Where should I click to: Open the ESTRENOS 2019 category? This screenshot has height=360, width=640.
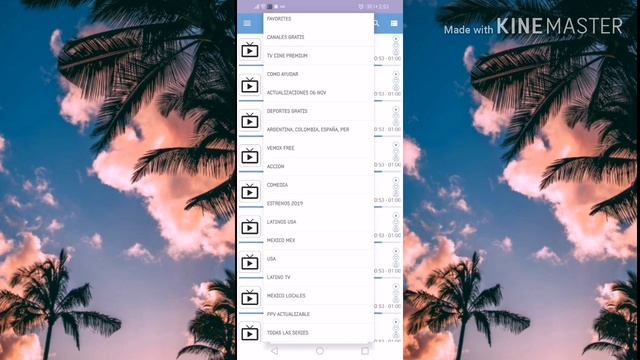pyautogui.click(x=318, y=203)
